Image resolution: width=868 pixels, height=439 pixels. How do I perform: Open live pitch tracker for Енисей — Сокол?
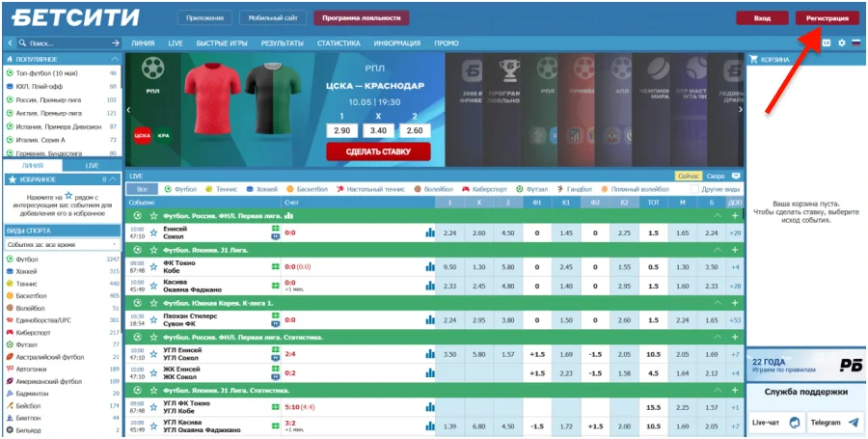tap(275, 229)
